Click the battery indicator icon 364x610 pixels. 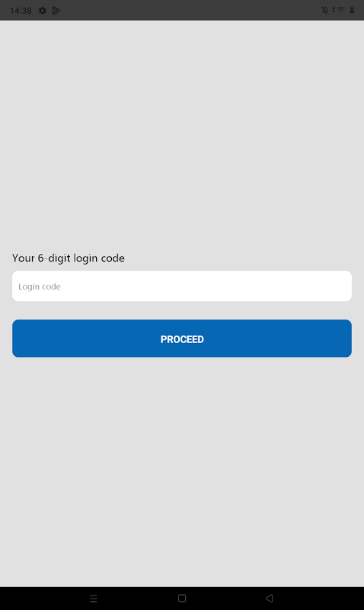click(352, 10)
